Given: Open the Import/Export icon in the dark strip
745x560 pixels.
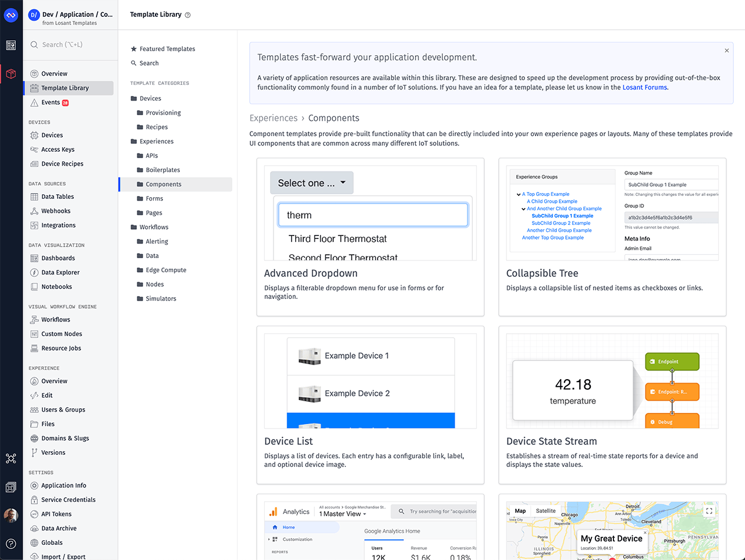Looking at the screenshot, I should click(x=11, y=487).
